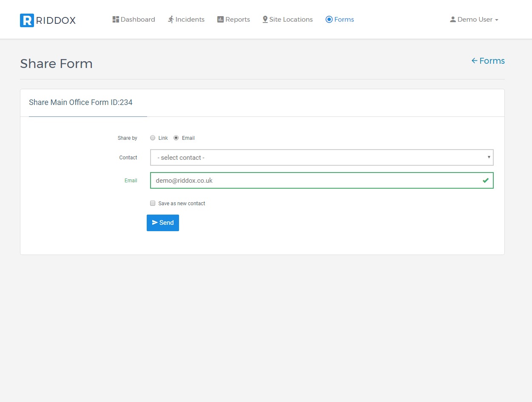
Task: Select the Email share option
Action: pos(176,138)
